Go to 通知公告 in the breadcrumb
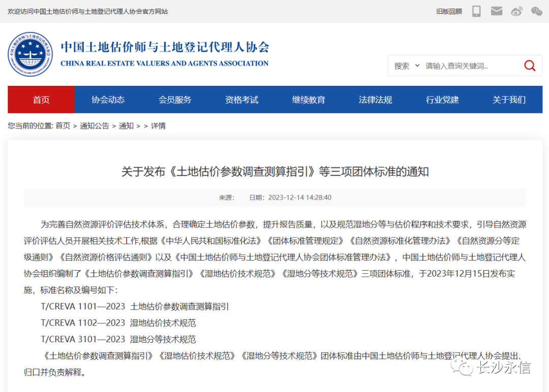The image size is (549, 392). point(94,126)
